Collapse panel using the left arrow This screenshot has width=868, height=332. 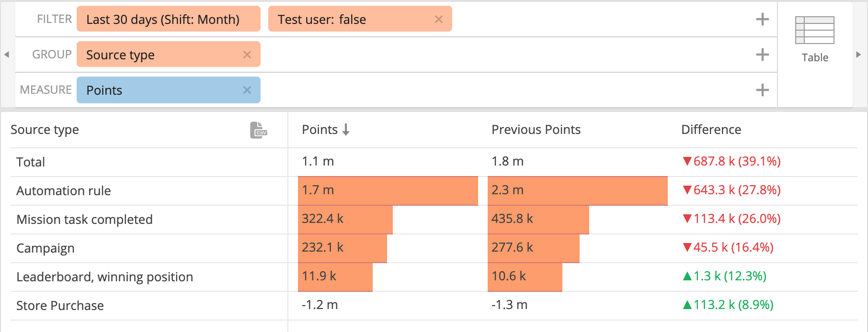(x=7, y=55)
